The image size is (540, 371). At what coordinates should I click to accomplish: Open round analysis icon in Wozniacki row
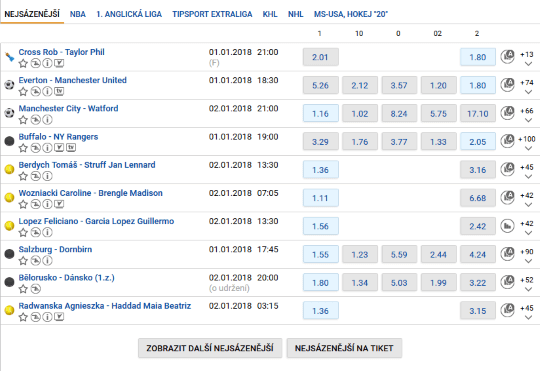pos(507,198)
